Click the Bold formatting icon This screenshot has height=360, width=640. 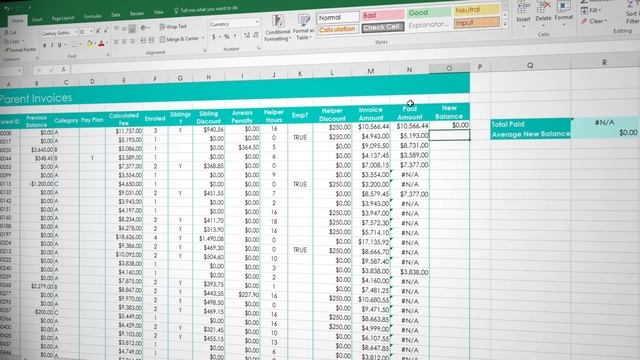[44, 45]
